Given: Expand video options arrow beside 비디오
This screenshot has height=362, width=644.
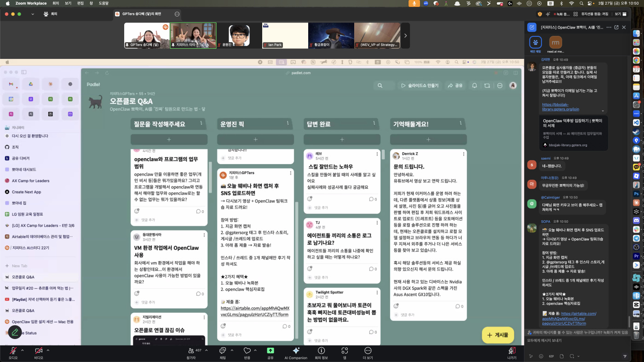Looking at the screenshot, I should point(48,350).
